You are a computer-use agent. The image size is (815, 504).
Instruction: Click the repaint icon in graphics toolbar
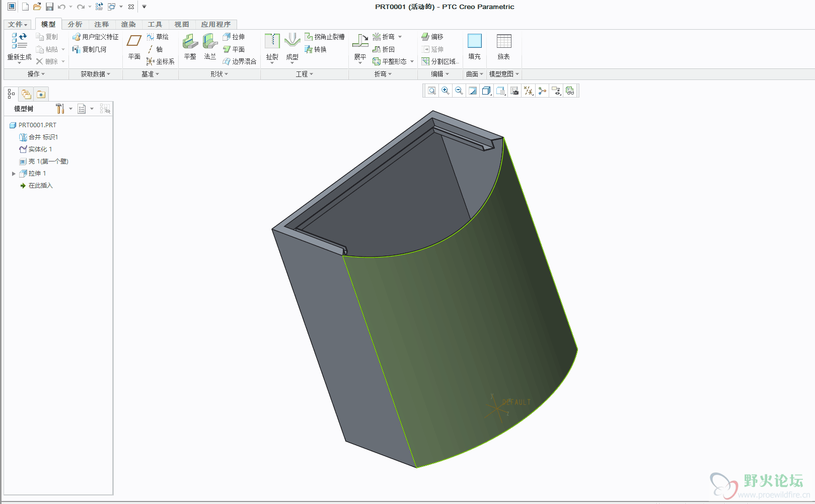coord(473,91)
